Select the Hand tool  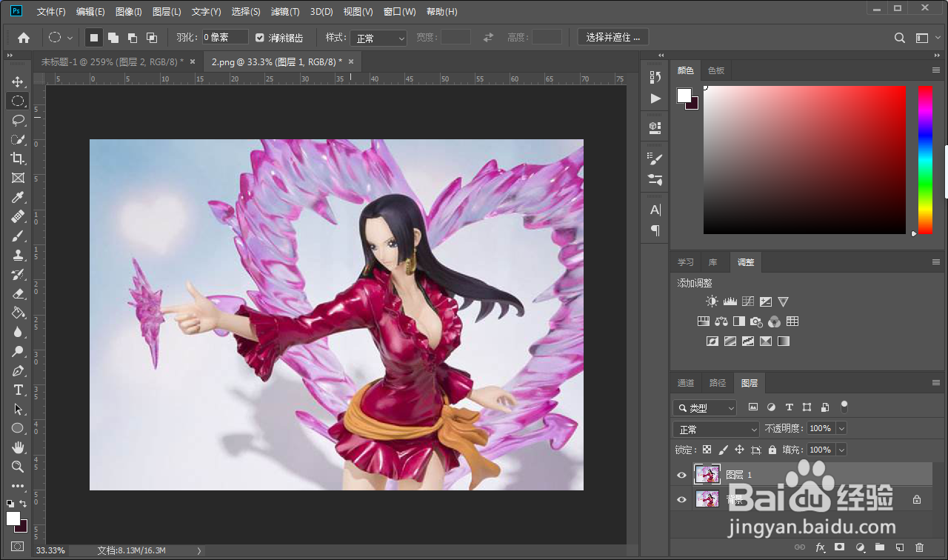coord(18,447)
